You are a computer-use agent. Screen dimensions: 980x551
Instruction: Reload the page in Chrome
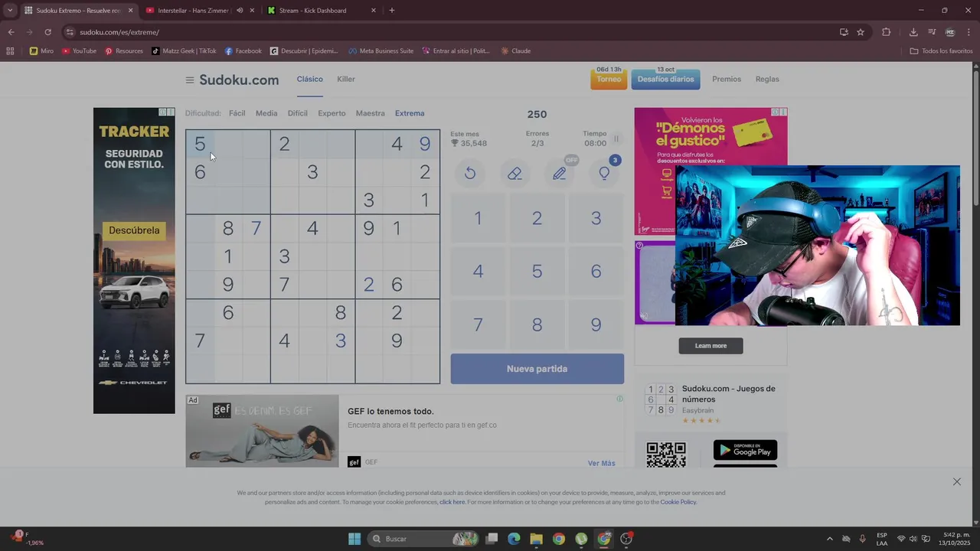(x=47, y=32)
